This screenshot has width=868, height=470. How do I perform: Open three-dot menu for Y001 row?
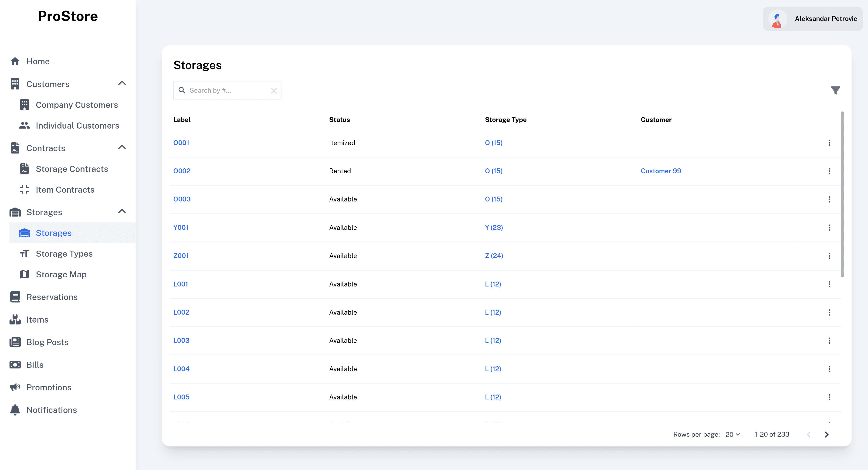pos(829,228)
